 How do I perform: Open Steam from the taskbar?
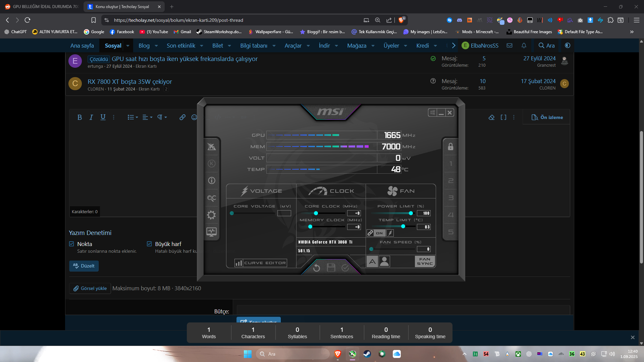coord(367,354)
